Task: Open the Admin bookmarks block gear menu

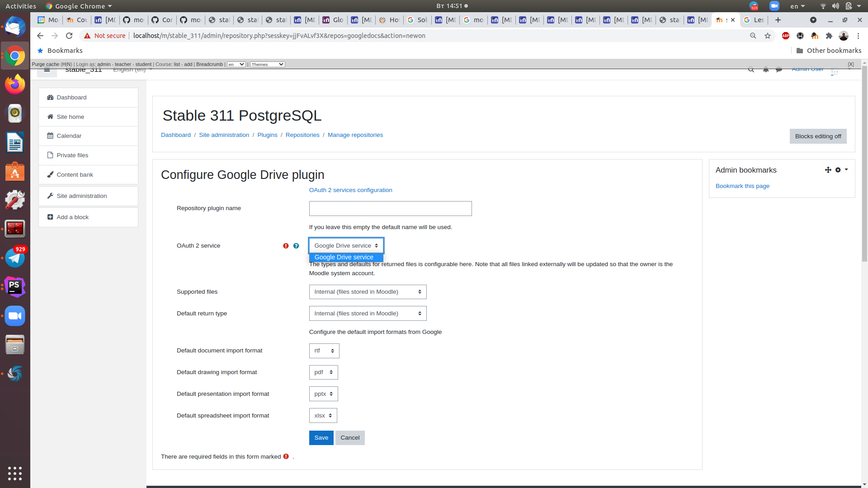Action: (x=841, y=170)
